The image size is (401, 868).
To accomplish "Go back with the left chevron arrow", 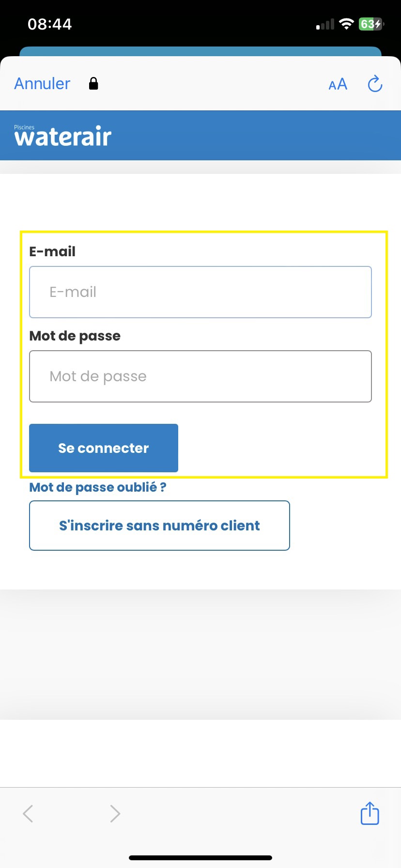I will 28,814.
